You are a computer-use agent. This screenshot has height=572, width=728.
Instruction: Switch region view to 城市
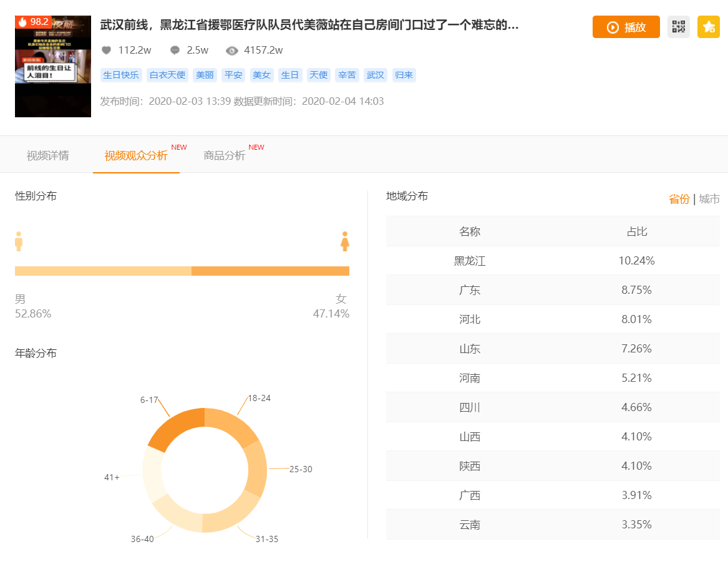(x=709, y=199)
